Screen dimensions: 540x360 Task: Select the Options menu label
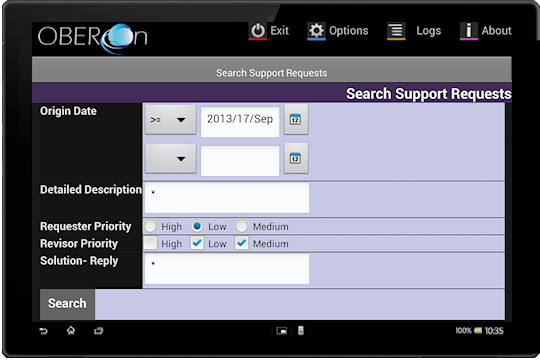[x=349, y=31]
